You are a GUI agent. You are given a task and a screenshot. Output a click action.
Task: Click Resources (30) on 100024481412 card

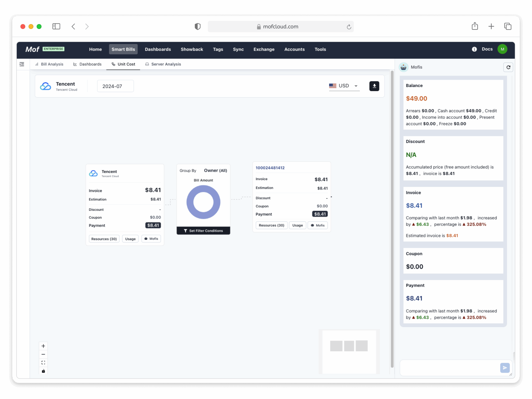[271, 225]
